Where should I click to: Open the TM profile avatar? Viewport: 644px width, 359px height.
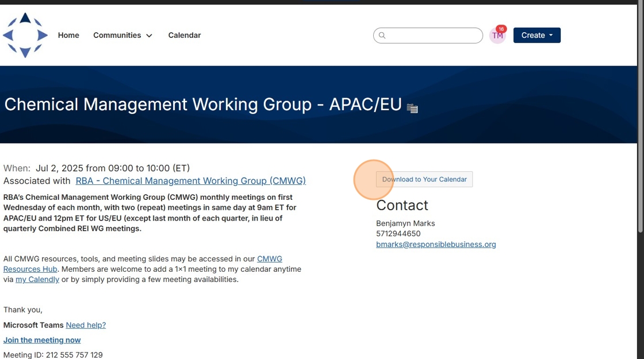pyautogui.click(x=497, y=36)
